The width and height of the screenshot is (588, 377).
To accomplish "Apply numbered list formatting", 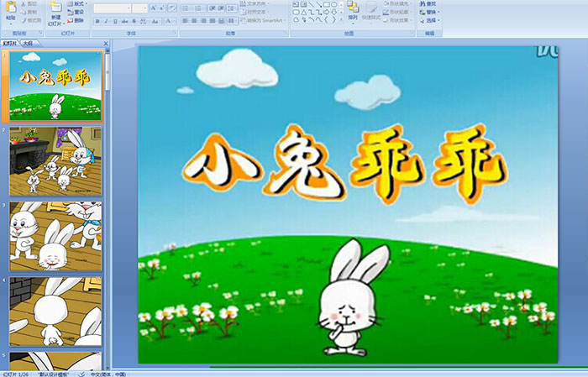I will coord(200,8).
